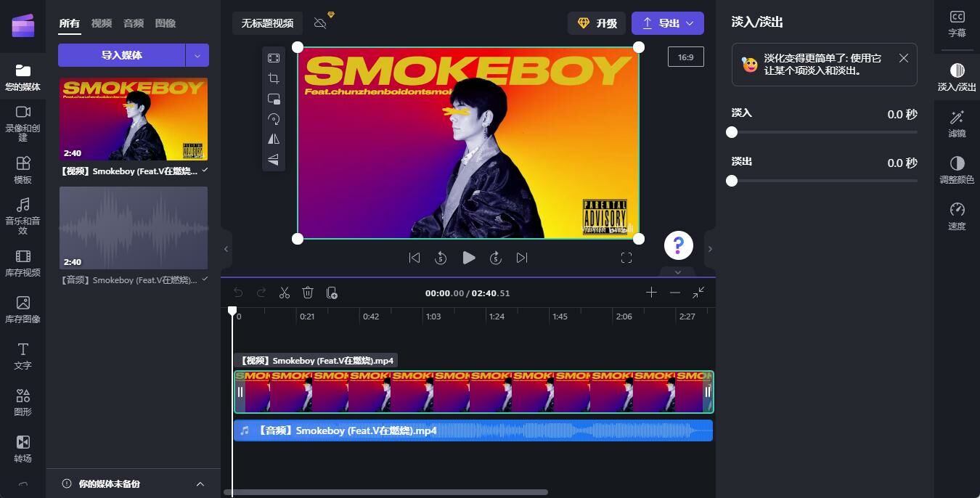Viewport: 980px width, 498px height.
Task: Open the 库存视频 (Stock video) section
Action: (x=23, y=263)
